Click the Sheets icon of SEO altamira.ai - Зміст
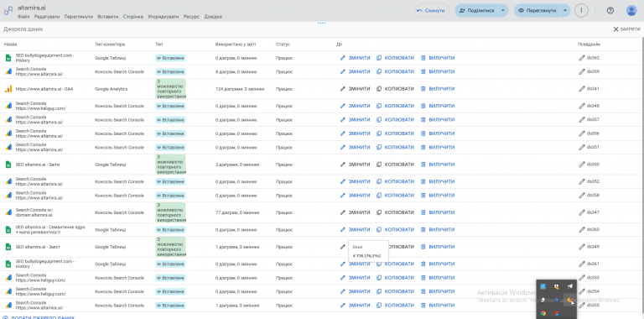This screenshot has width=644, height=319. (8, 247)
